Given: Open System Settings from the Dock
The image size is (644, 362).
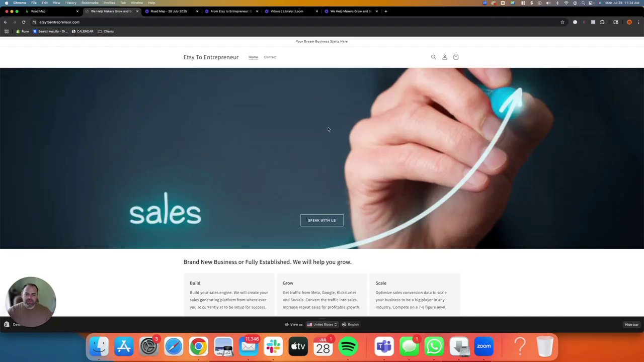Looking at the screenshot, I should point(149,346).
